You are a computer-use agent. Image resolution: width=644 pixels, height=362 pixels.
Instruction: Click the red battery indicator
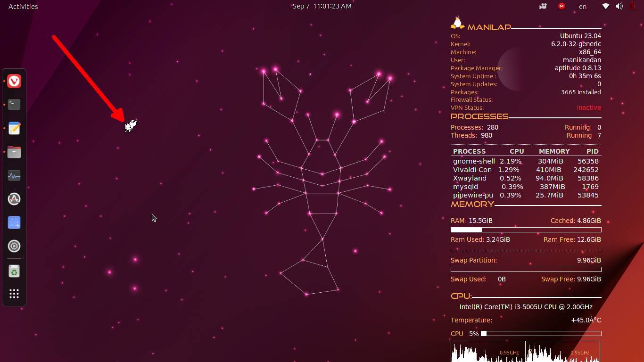coord(632,6)
